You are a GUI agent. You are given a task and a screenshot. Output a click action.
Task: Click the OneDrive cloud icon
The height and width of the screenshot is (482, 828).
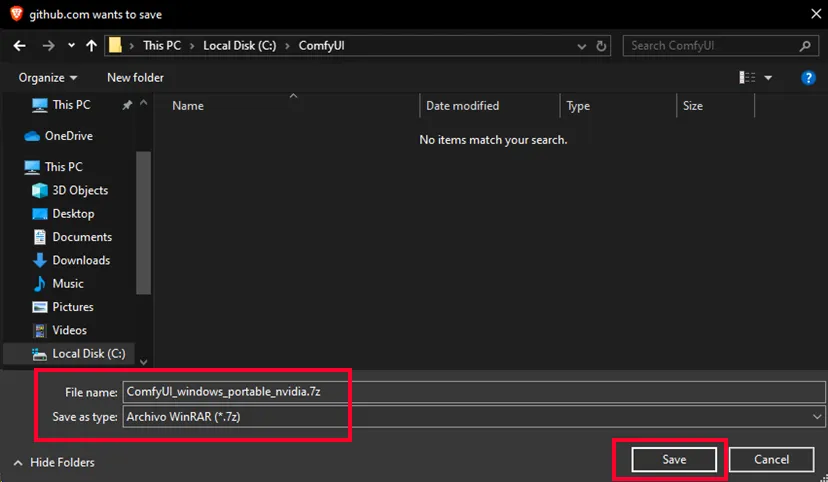[32, 137]
